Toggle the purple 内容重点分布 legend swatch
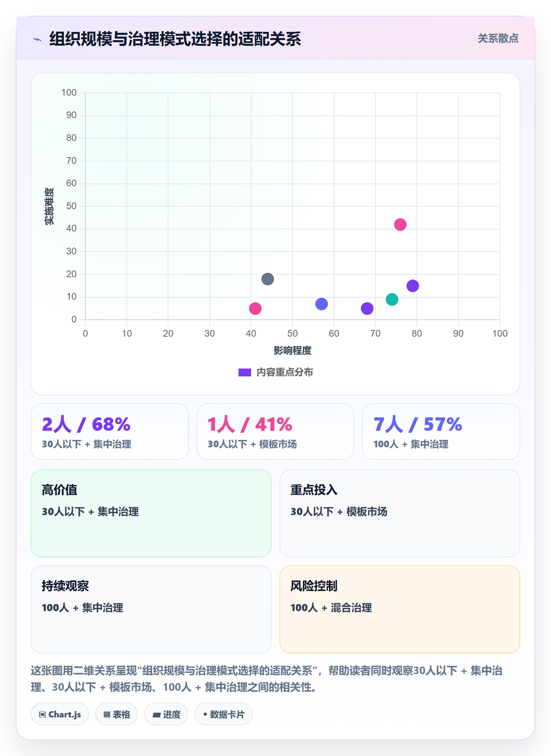The height and width of the screenshot is (756, 551). pos(245,372)
